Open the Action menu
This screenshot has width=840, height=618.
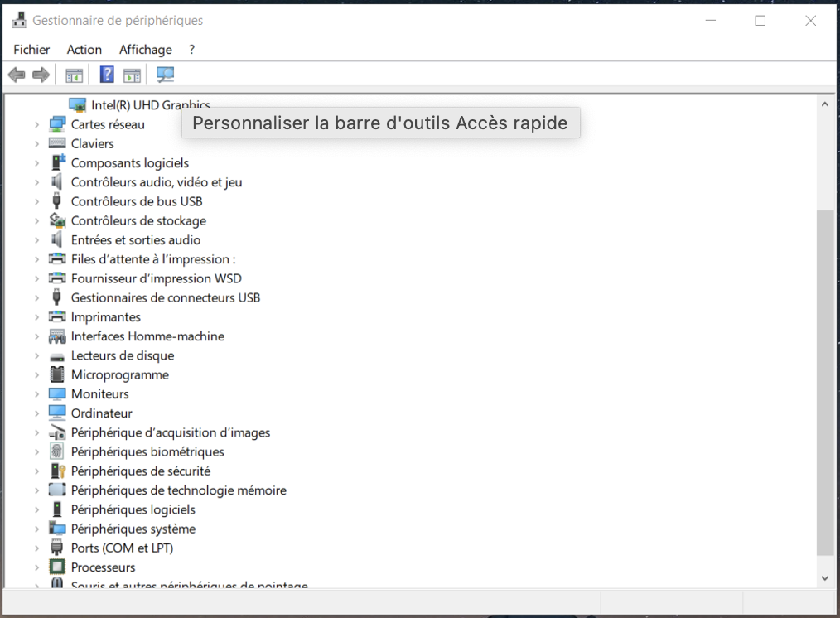[x=84, y=50]
